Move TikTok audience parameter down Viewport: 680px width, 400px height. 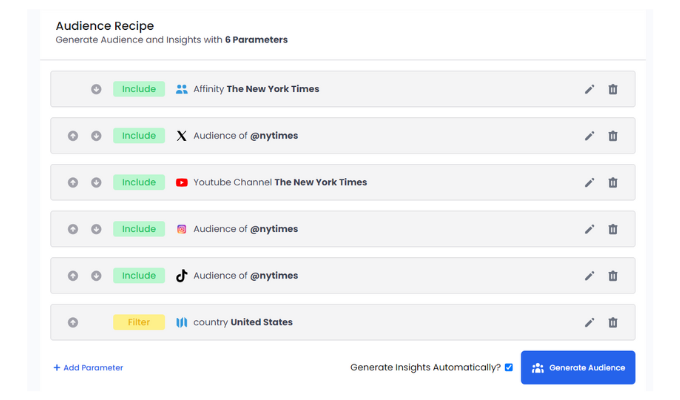(96, 276)
